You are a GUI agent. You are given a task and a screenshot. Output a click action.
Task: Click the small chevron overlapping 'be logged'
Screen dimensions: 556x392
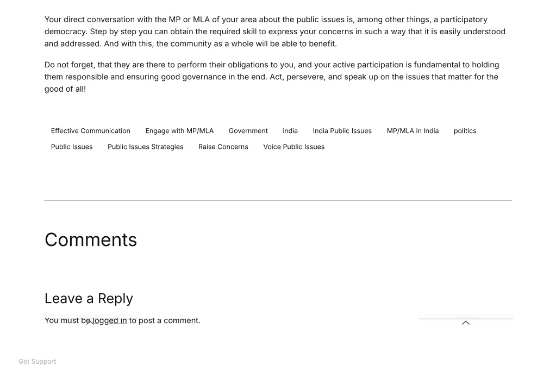pos(90,321)
